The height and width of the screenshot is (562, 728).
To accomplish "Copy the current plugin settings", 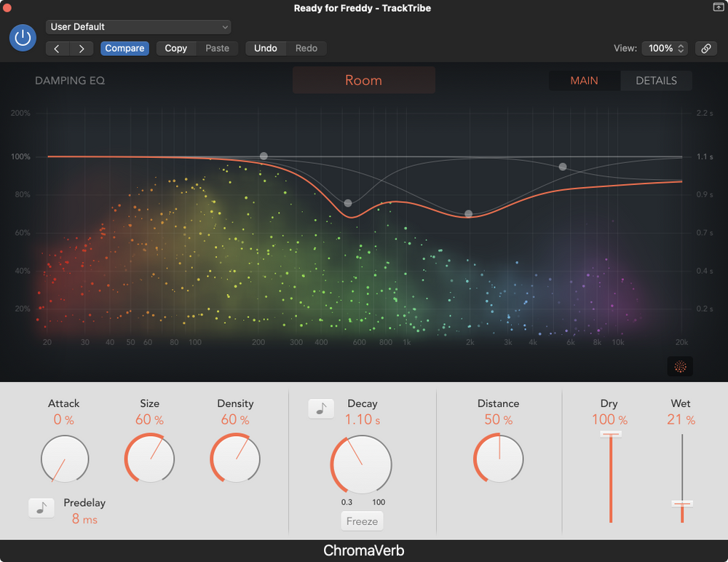I will click(x=175, y=48).
